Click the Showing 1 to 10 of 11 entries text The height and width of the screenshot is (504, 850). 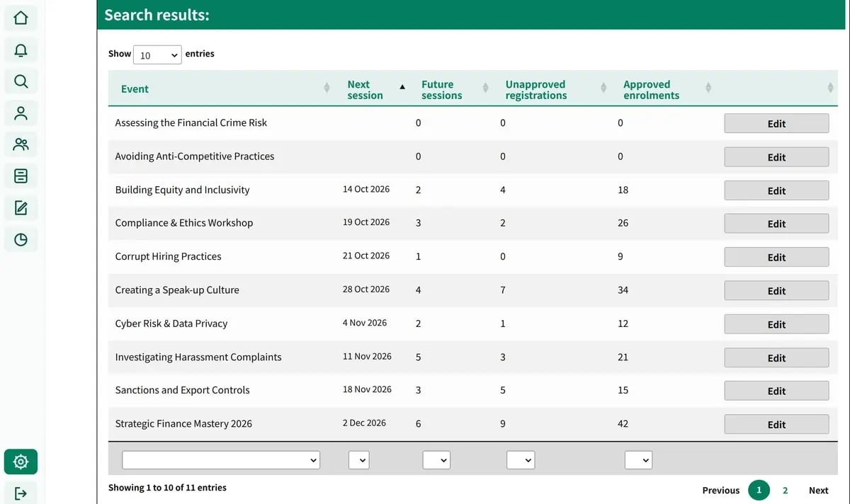pos(167,487)
